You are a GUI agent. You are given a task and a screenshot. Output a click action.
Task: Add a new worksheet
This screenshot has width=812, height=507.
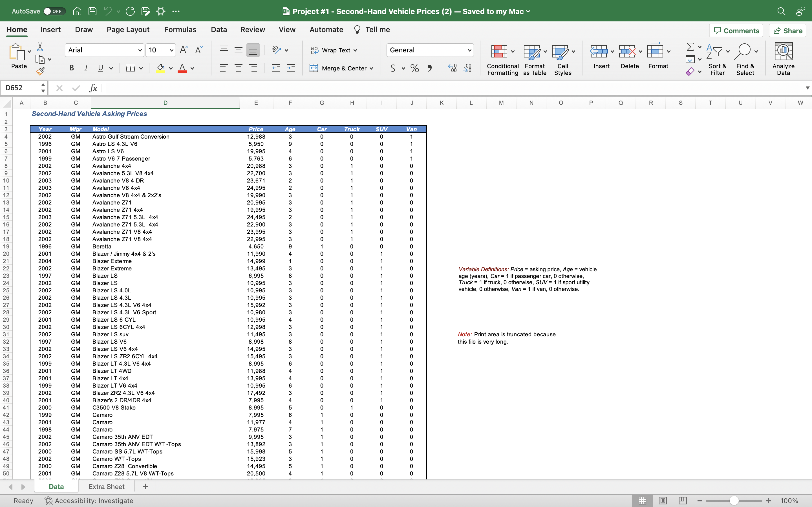145,486
